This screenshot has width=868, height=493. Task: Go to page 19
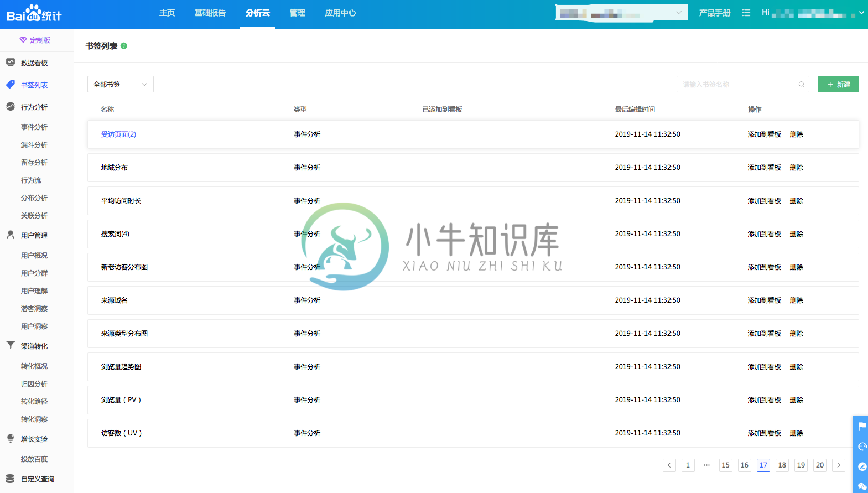[x=801, y=465]
